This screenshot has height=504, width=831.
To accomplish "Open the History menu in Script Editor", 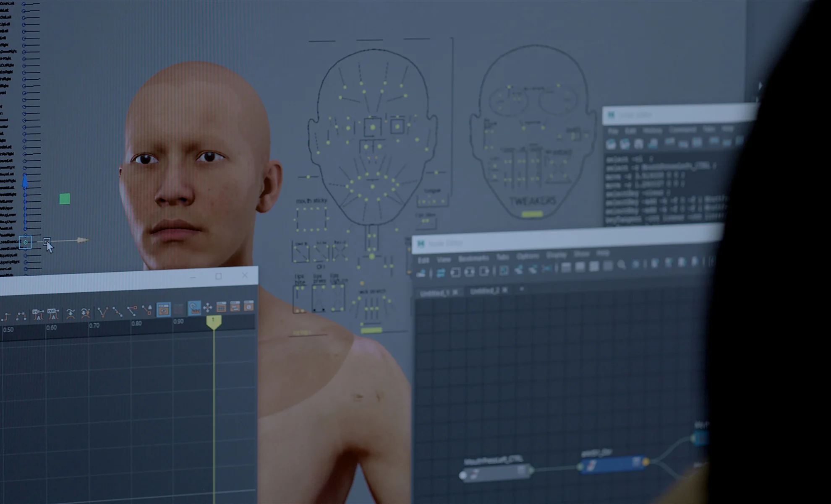I will tap(652, 130).
